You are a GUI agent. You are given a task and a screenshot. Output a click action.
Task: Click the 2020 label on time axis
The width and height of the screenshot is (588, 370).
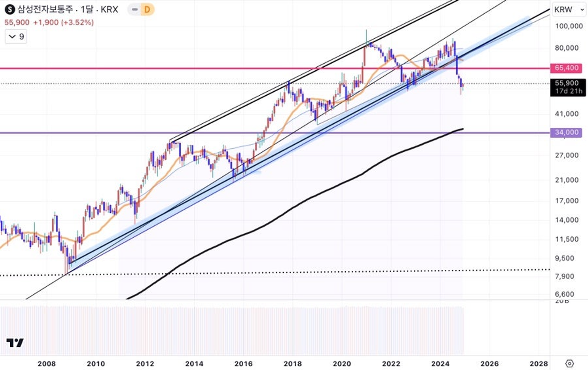[342, 364]
